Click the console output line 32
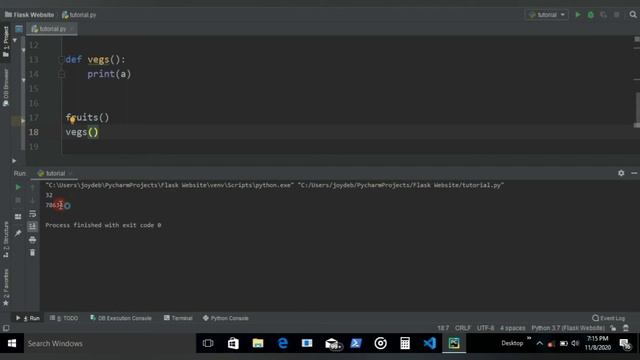The width and height of the screenshot is (640, 360). [49, 195]
